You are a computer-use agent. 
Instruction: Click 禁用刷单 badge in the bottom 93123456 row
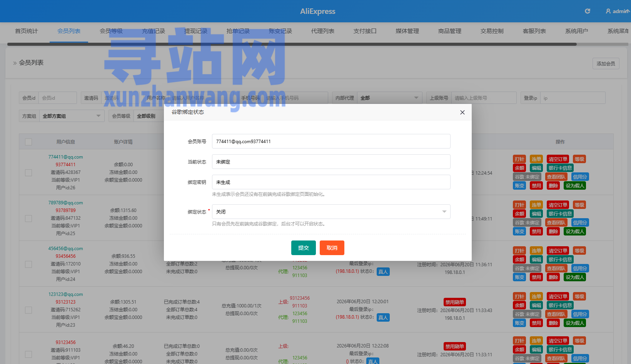pyautogui.click(x=455, y=346)
